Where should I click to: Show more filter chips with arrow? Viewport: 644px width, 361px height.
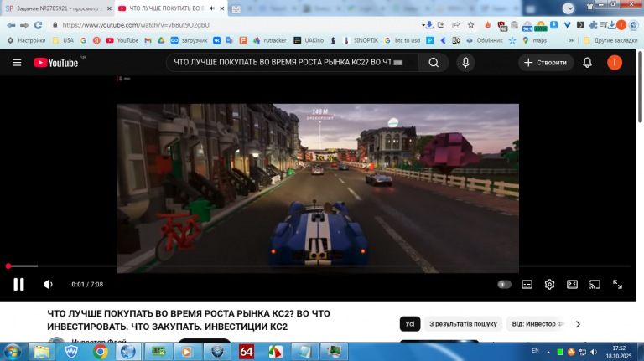pyautogui.click(x=578, y=324)
